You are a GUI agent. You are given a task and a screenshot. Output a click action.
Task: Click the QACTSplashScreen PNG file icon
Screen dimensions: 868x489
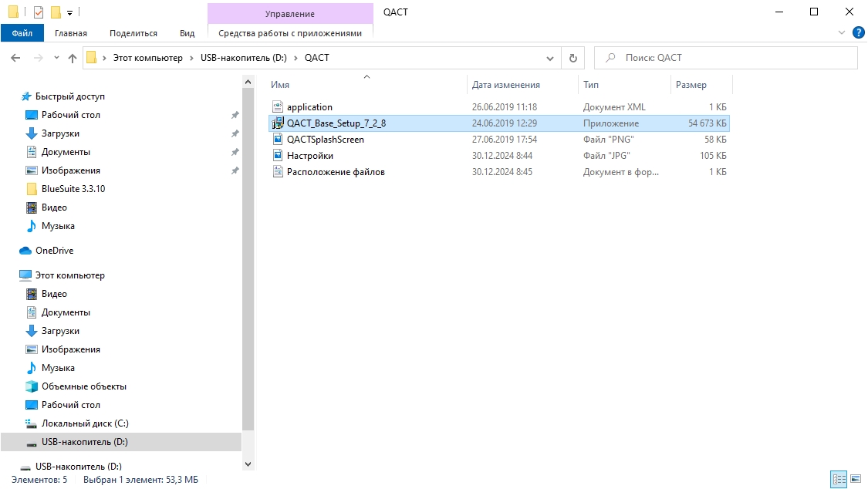[x=279, y=140]
